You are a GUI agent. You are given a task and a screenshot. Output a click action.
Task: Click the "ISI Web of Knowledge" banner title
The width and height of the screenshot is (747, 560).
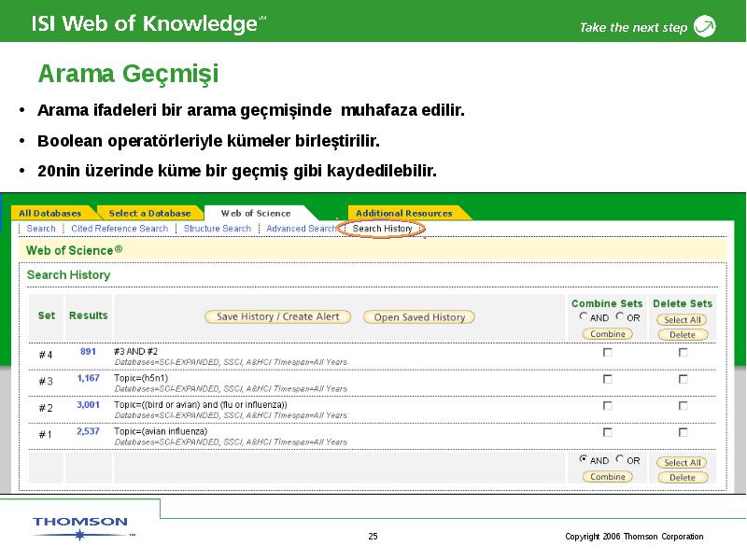pyautogui.click(x=148, y=24)
